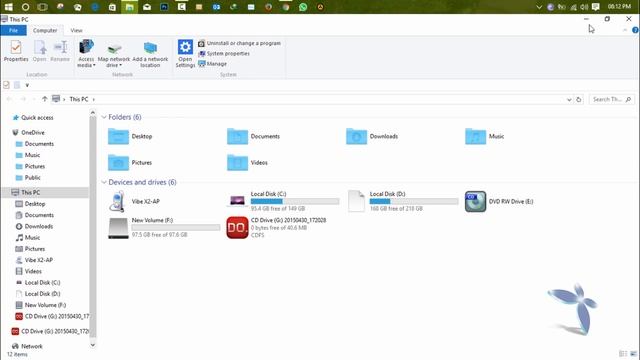Open the Documents folder tile
The height and width of the screenshot is (360, 640).
253,136
